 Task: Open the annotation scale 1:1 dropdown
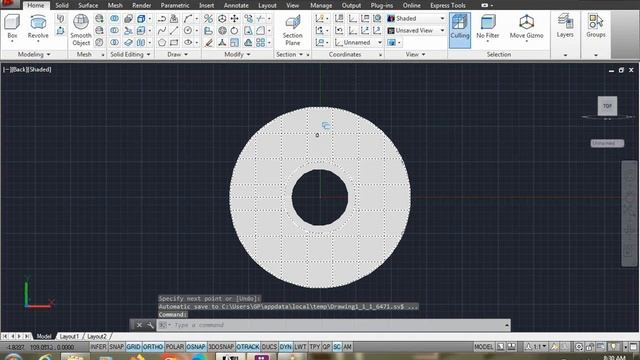[536, 347]
